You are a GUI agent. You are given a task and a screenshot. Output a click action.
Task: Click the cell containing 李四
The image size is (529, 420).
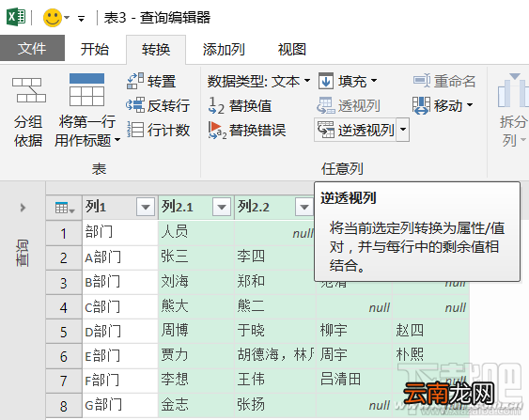(275, 257)
